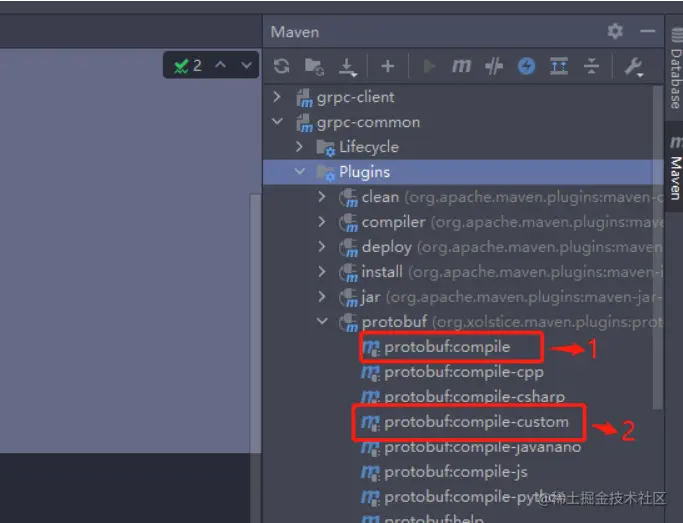Select protobuf:compile-csharp goal
This screenshot has height=523, width=683.
tap(474, 397)
